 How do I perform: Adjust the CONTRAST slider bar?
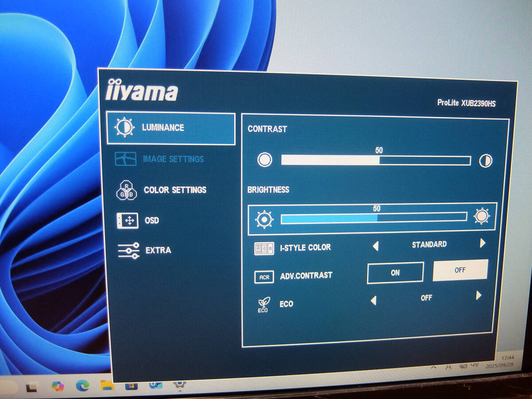[x=376, y=160]
